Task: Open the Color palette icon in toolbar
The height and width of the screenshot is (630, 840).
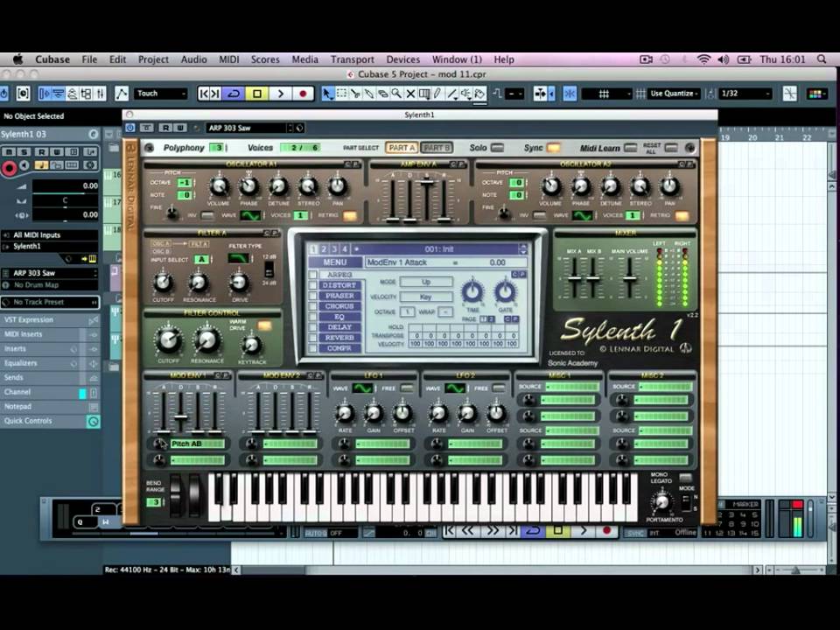Action: [x=816, y=94]
